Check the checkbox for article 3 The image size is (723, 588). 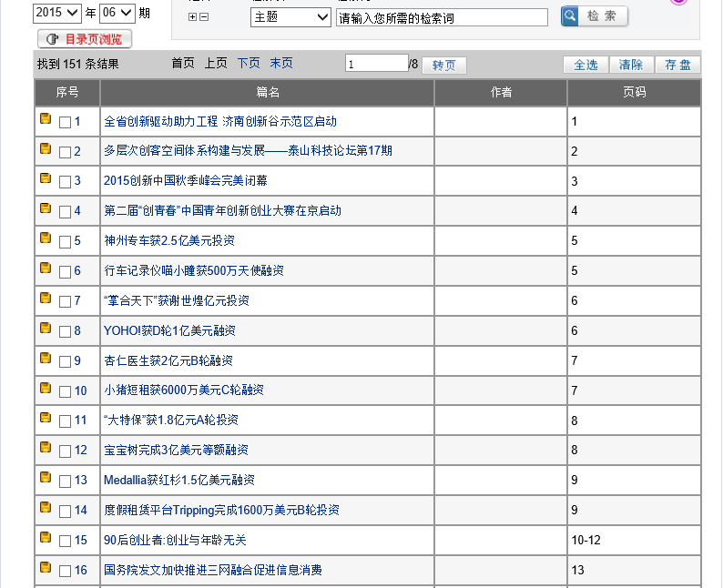point(65,181)
